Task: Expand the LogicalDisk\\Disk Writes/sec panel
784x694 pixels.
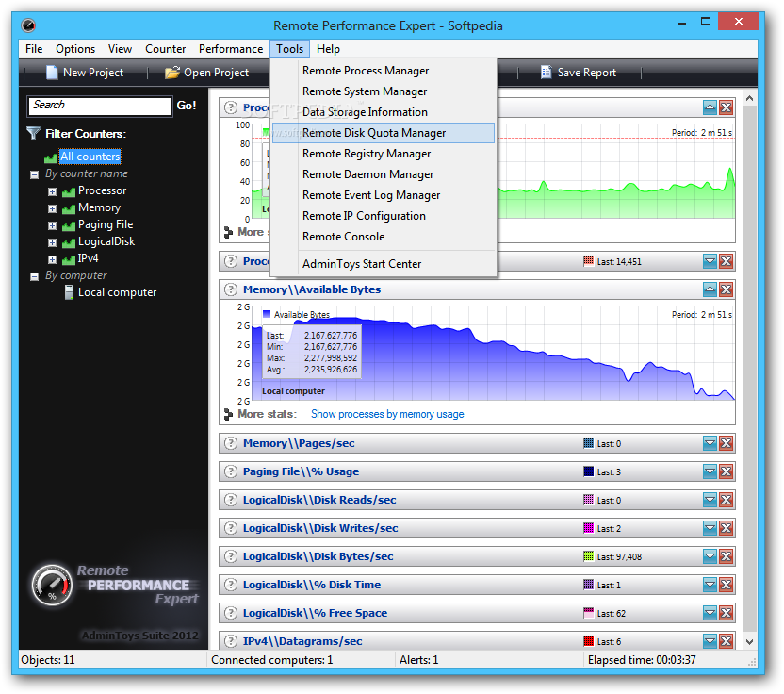Action: coord(710,528)
